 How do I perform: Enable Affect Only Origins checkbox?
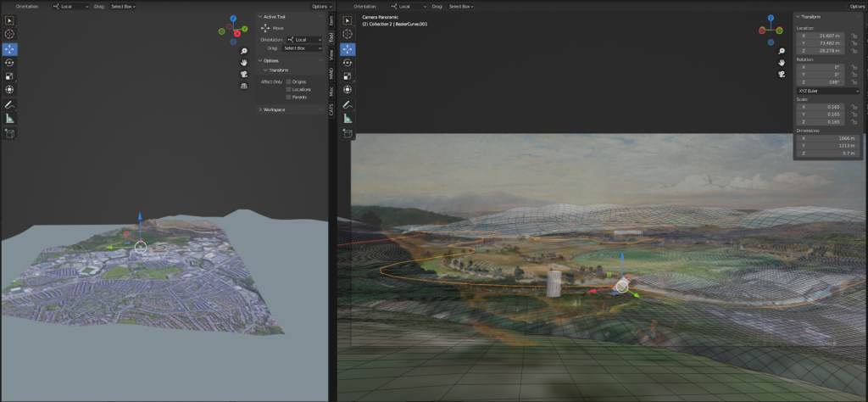tap(288, 81)
